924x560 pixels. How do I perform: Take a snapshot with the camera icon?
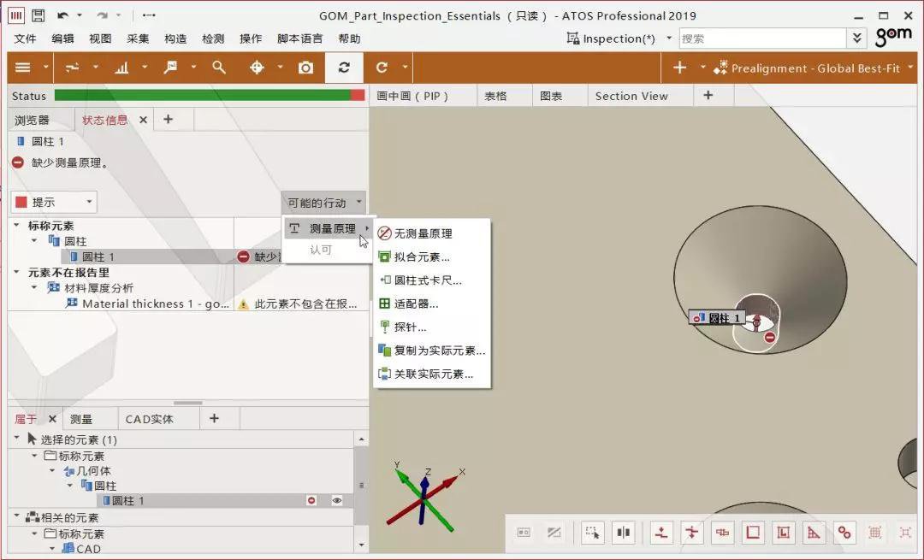pos(305,68)
